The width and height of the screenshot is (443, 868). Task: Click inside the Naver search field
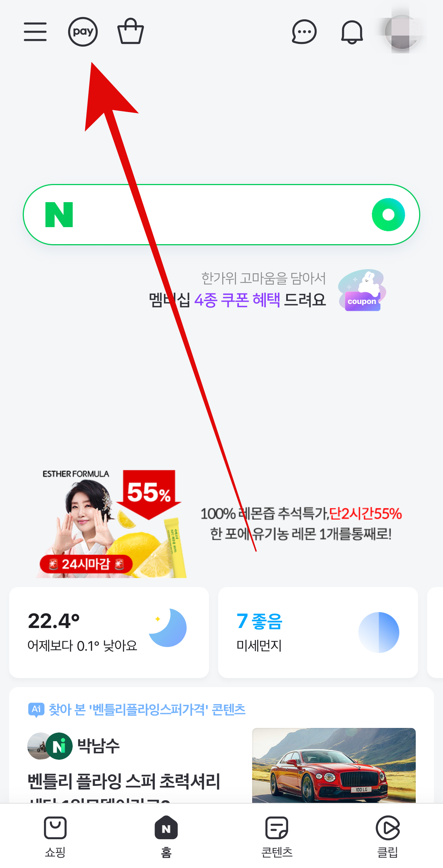(x=221, y=215)
